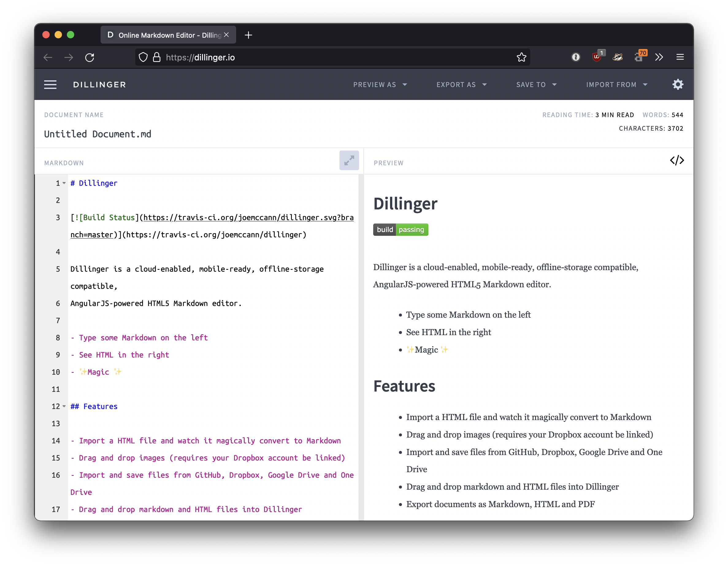The width and height of the screenshot is (728, 566).
Task: Open a new browser tab with the plus button
Action: [248, 35]
